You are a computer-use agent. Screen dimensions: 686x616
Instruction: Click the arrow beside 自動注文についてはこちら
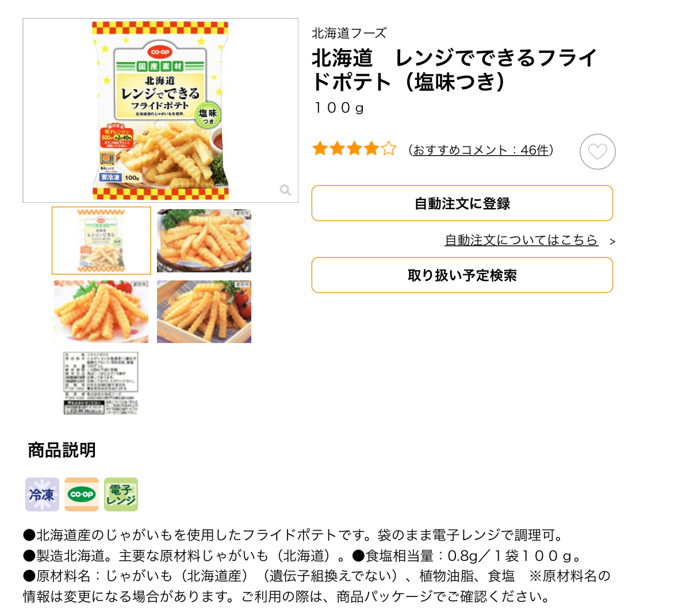click(612, 241)
